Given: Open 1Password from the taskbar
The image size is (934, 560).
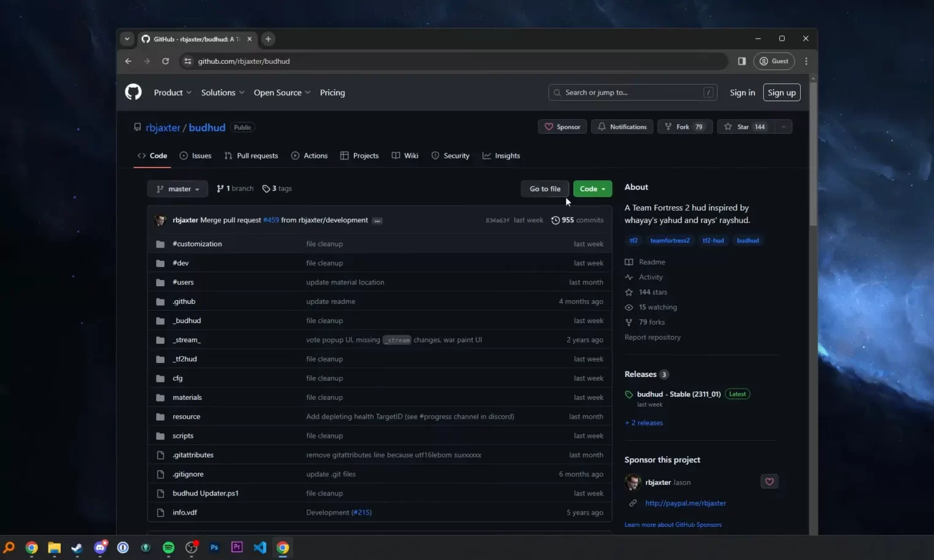Looking at the screenshot, I should (x=123, y=548).
